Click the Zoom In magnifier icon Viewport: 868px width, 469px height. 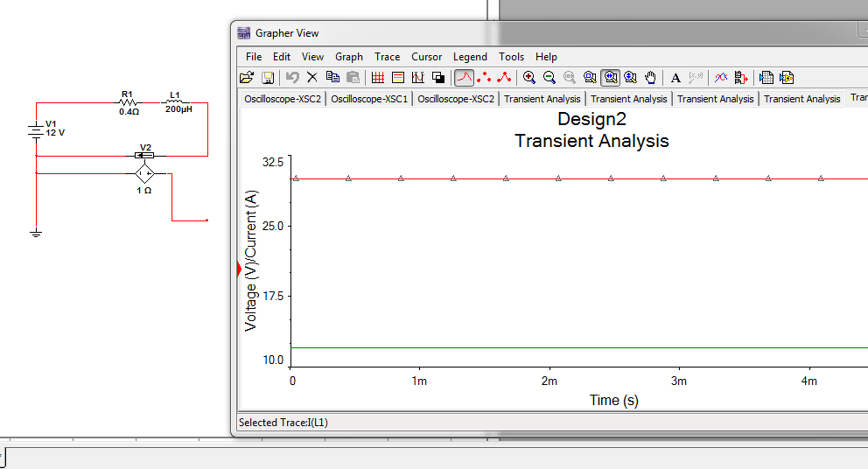pos(529,78)
